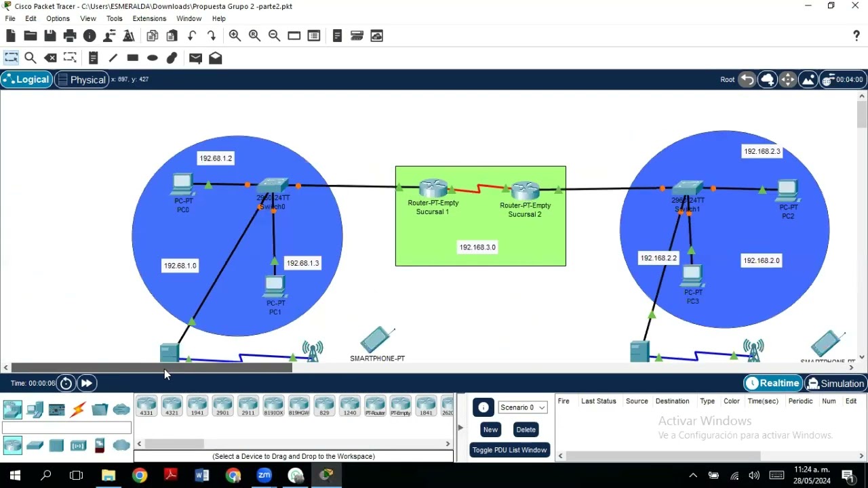Select PC0 on the canvas
Viewport: 868px width, 488px height.
point(182,184)
